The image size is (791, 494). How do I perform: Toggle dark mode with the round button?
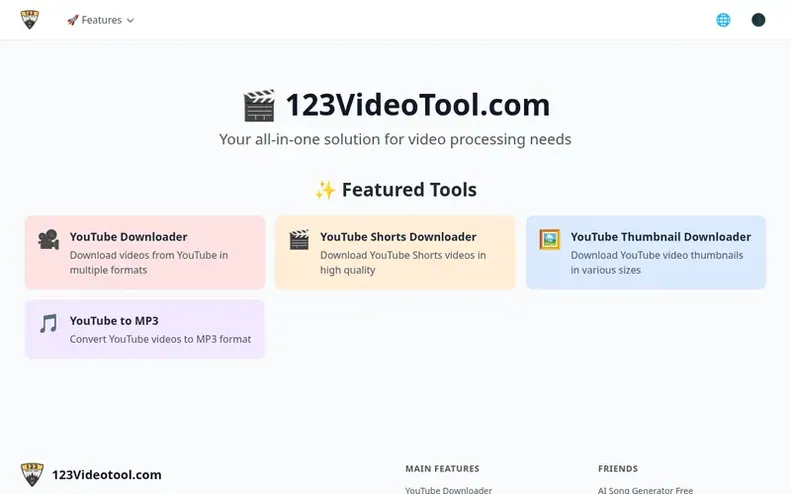pos(758,20)
